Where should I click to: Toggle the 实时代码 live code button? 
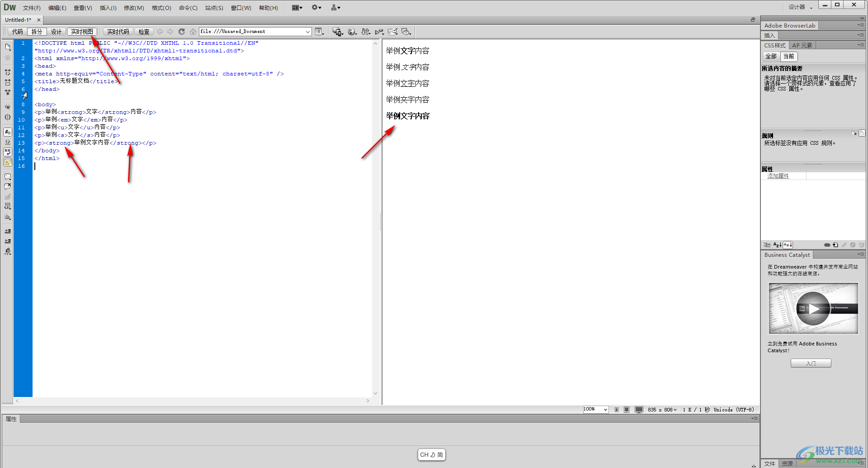(x=118, y=32)
